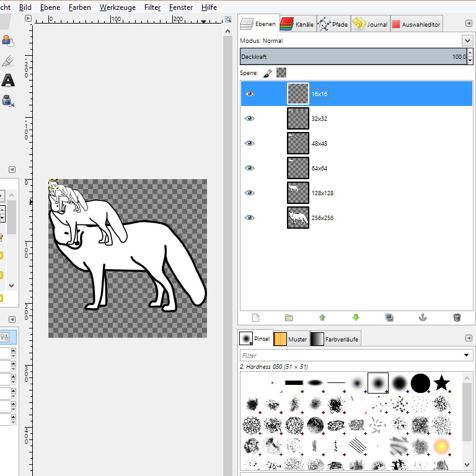Toggle the lock pixels paintbrush icon
Viewport: 476px width, 476px height.
click(268, 73)
